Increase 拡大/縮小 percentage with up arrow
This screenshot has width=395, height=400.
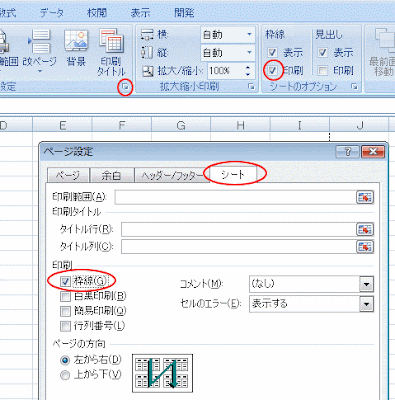click(248, 68)
